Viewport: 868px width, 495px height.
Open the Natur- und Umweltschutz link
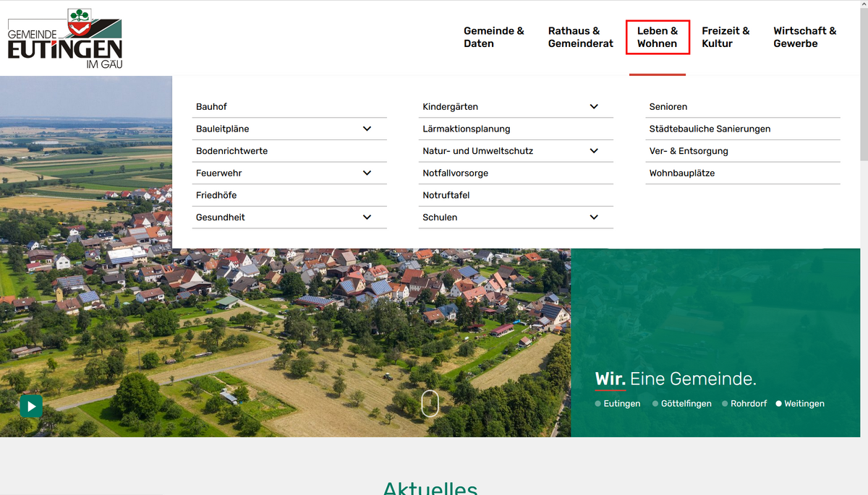478,151
